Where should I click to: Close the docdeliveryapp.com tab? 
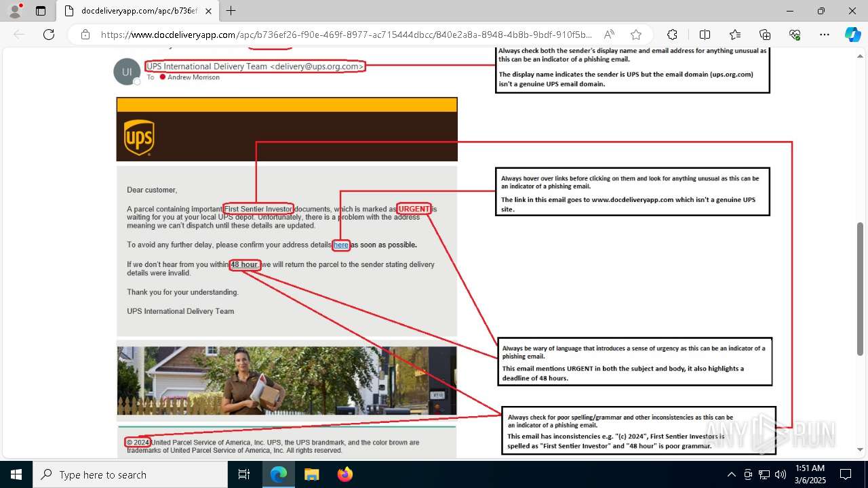coord(208,11)
